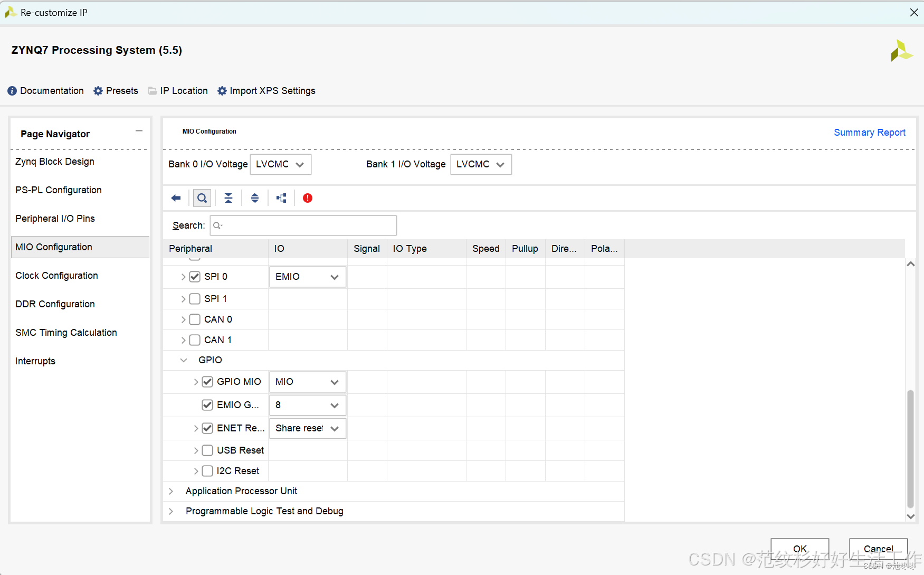Open Documentation info icon link

tap(45, 91)
